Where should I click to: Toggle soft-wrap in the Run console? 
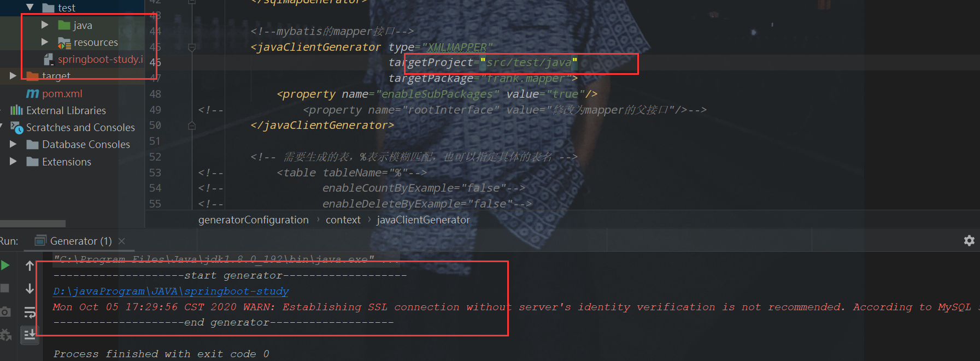(x=30, y=312)
